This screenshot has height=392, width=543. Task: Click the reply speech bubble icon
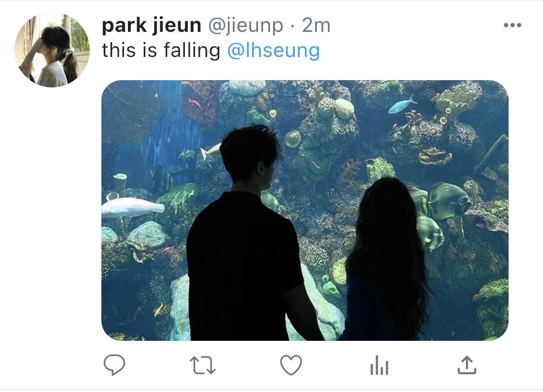pyautogui.click(x=114, y=365)
